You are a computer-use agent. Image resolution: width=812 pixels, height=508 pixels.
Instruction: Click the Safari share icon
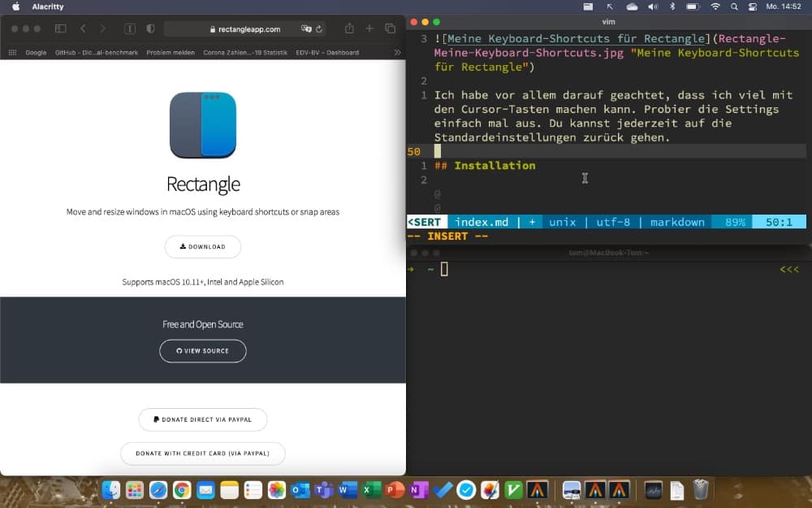pyautogui.click(x=349, y=28)
